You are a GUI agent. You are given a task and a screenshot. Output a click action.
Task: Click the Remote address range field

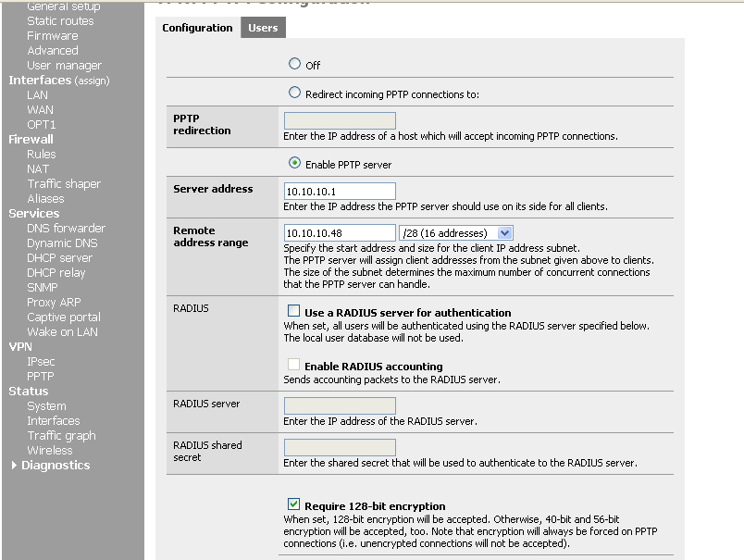point(339,233)
